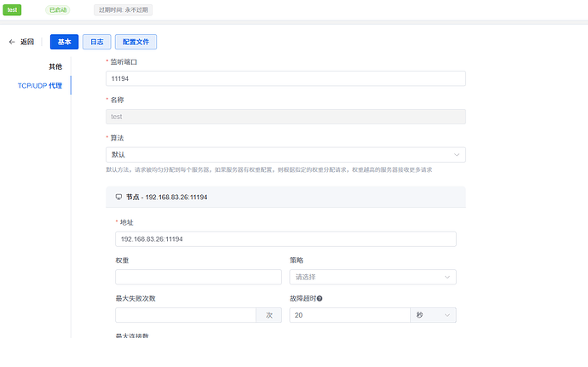The height and width of the screenshot is (367, 588).
Task: Click the 过期时间: 永不过期 label
Action: [x=124, y=9]
